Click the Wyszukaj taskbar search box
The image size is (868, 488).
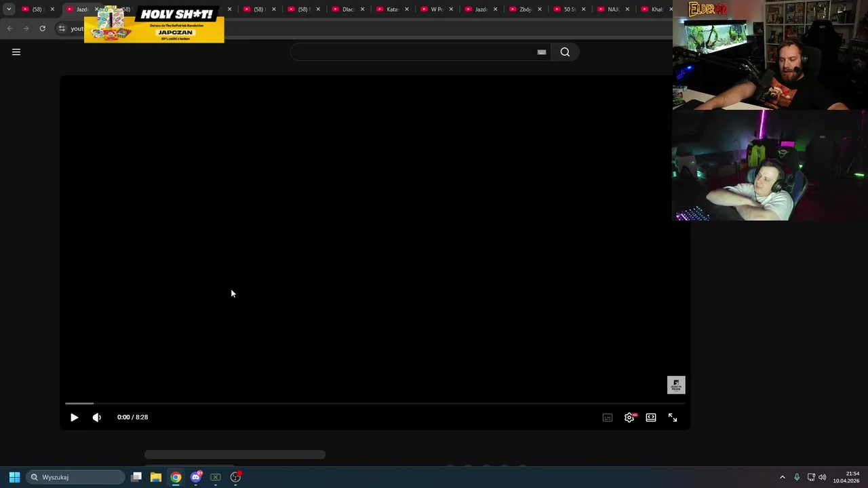pyautogui.click(x=75, y=477)
